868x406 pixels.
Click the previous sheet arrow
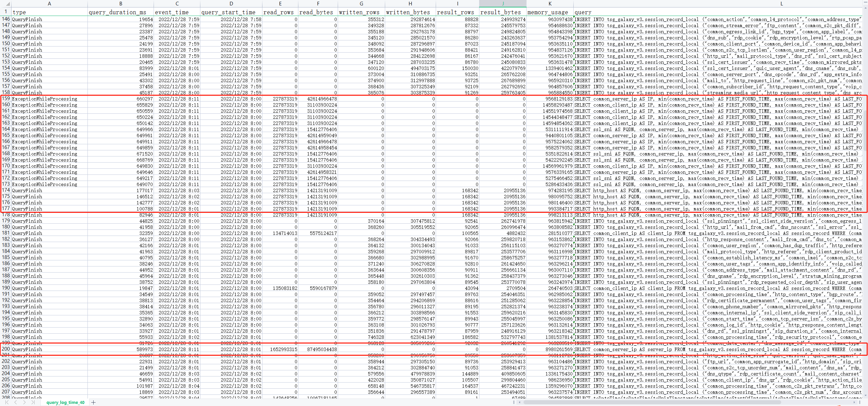click(16, 402)
